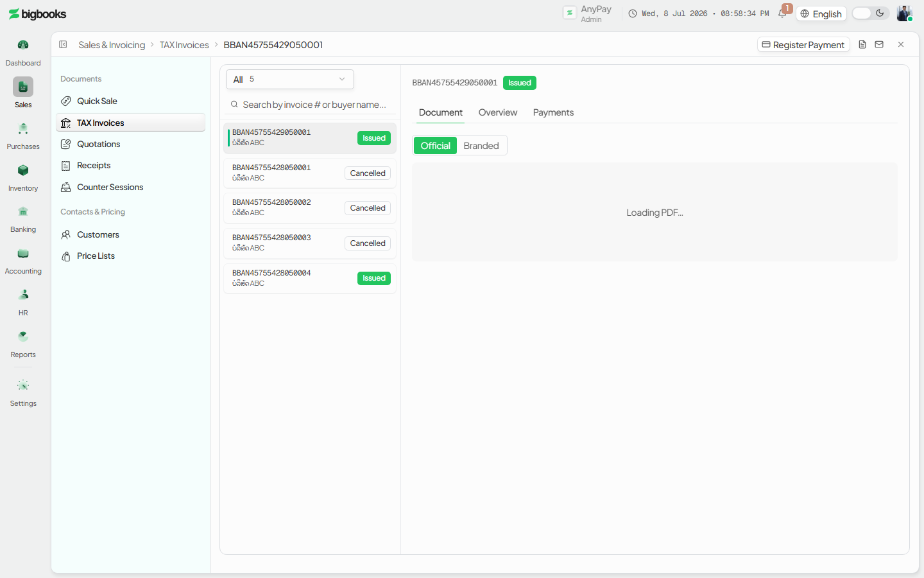Open the AnyPay Admin company switcher
The height and width of the screenshot is (578, 924).
588,13
